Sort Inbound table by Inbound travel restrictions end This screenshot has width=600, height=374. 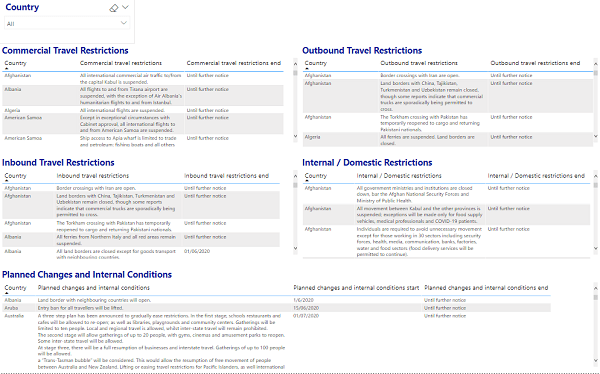pyautogui.click(x=226, y=176)
